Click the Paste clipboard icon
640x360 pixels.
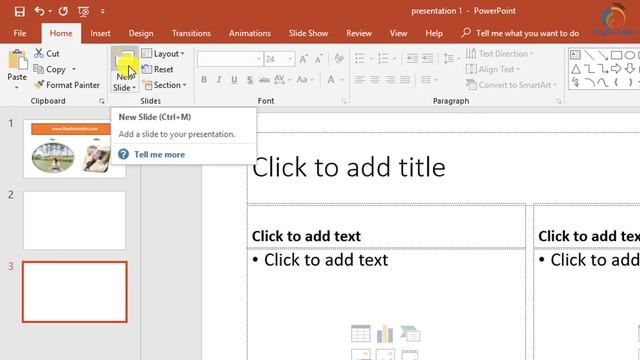18,60
